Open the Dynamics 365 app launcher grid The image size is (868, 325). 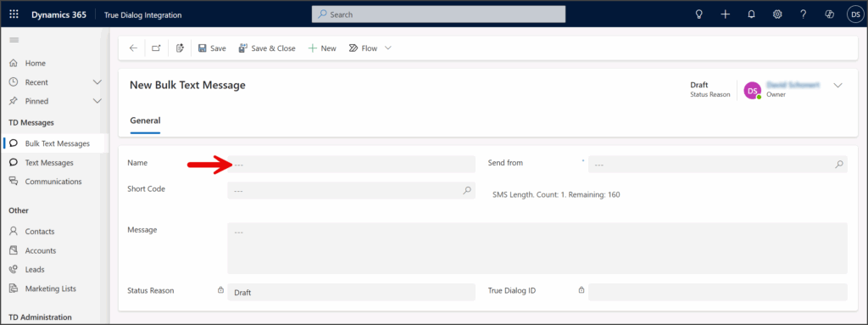pyautogui.click(x=14, y=14)
